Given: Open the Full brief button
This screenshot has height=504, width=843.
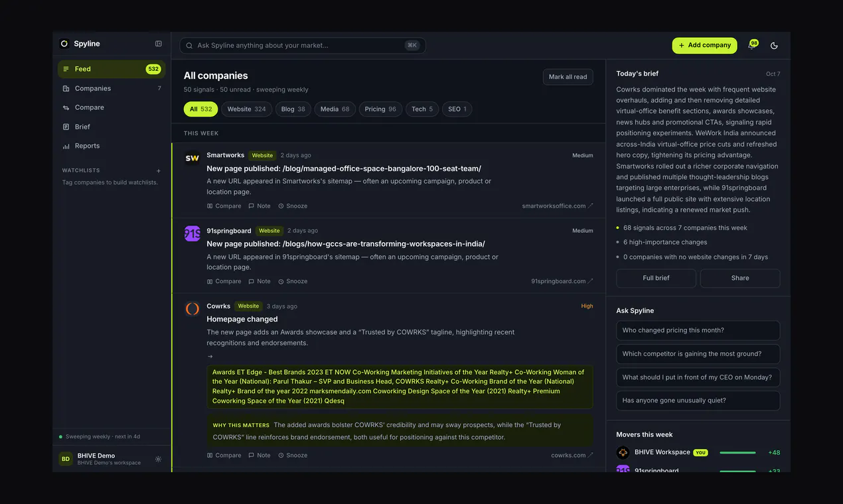Looking at the screenshot, I should pyautogui.click(x=656, y=278).
